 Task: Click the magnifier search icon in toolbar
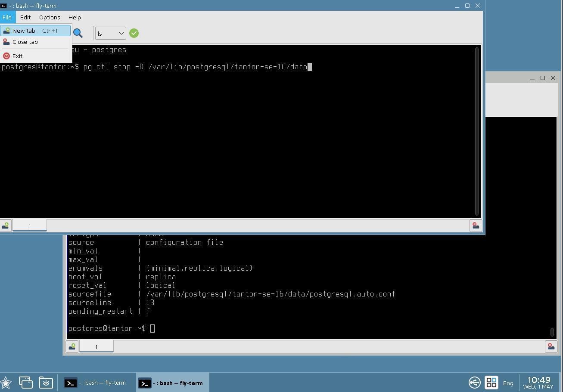coord(78,33)
